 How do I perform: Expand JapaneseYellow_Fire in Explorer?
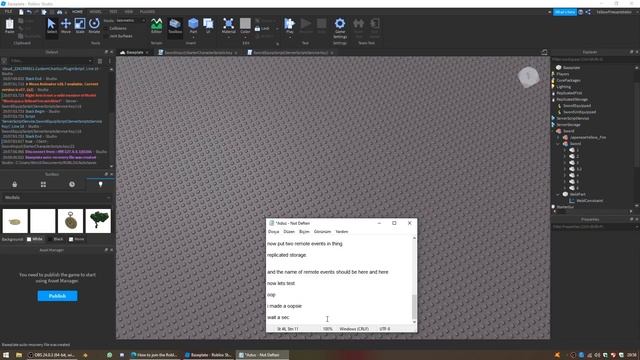[558, 138]
